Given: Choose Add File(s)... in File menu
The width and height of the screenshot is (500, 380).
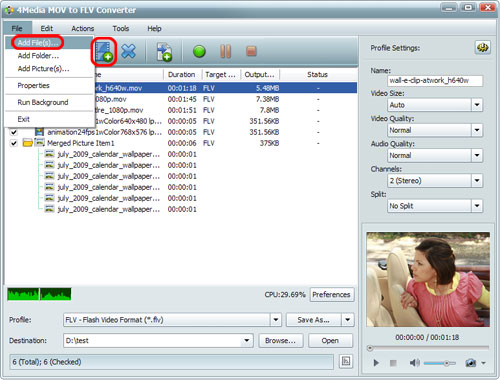Looking at the screenshot, I should coord(49,43).
